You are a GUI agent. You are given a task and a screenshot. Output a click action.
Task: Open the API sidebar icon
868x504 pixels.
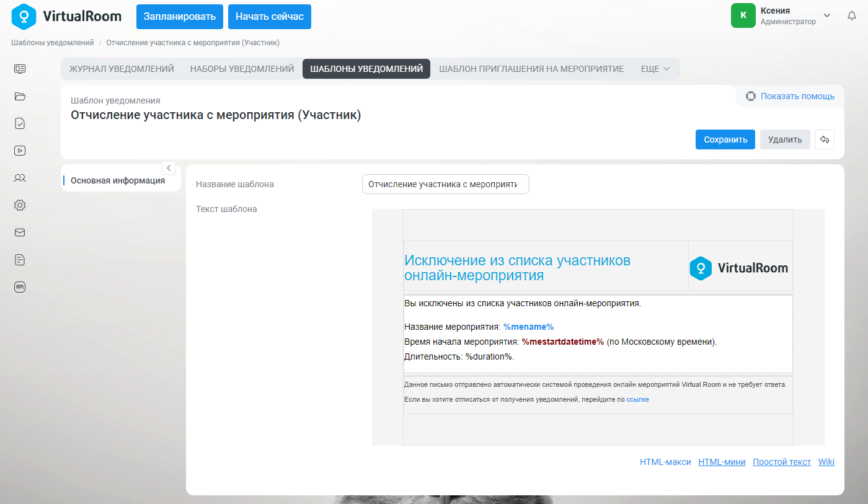pyautogui.click(x=20, y=287)
